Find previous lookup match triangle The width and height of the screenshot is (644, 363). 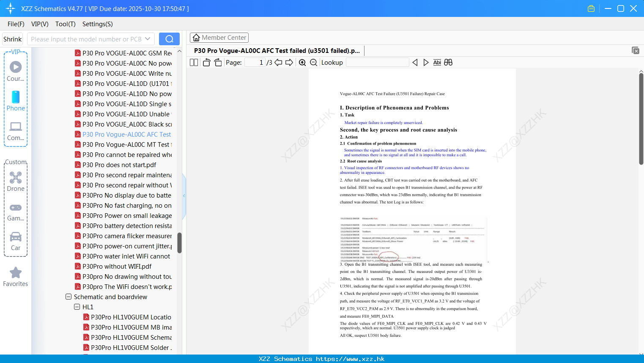[415, 62]
